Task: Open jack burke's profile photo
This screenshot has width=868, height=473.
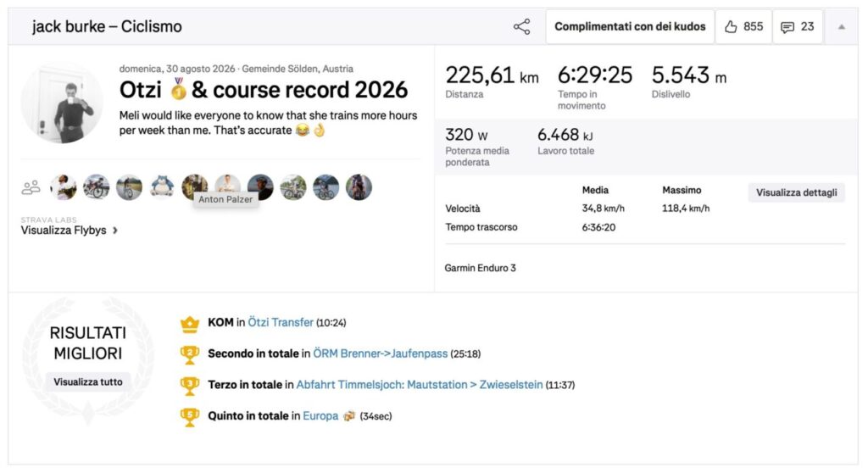Action: 62,103
